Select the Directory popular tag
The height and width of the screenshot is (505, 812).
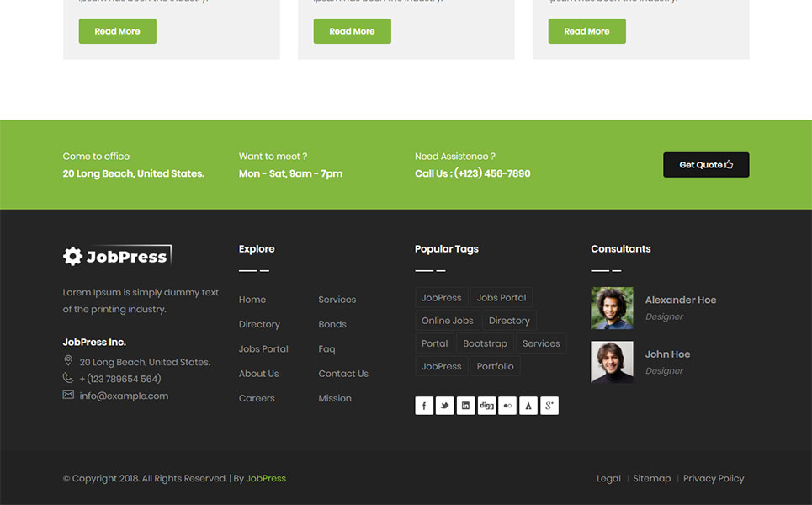[x=509, y=321]
